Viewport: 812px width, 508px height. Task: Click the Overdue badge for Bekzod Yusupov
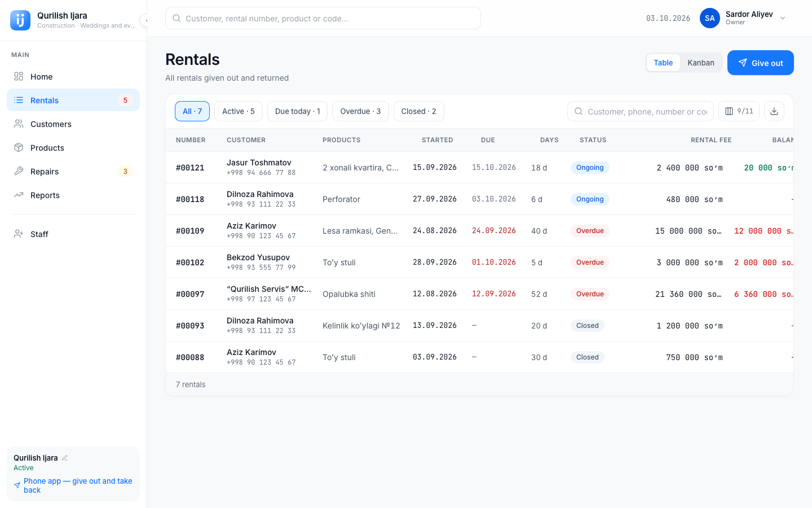[x=590, y=262]
